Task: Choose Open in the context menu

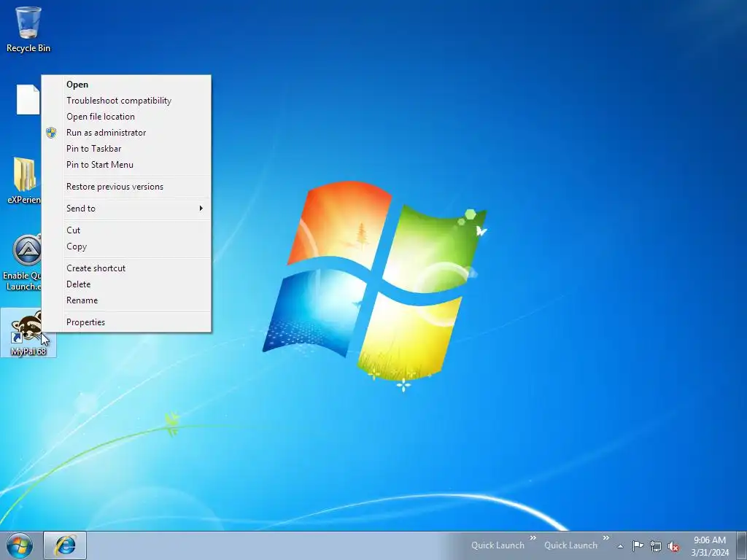Action: [126, 85]
